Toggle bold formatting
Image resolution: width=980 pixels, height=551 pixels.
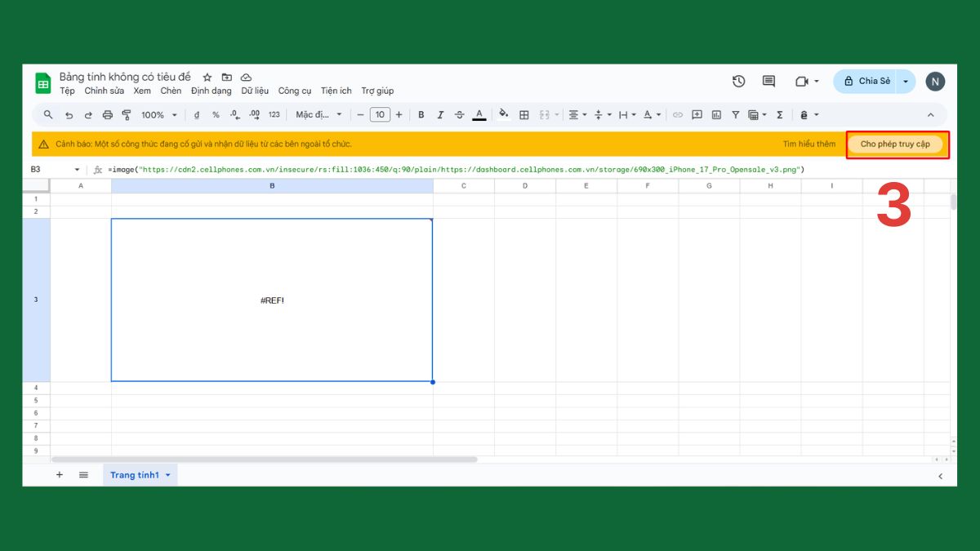click(x=421, y=114)
